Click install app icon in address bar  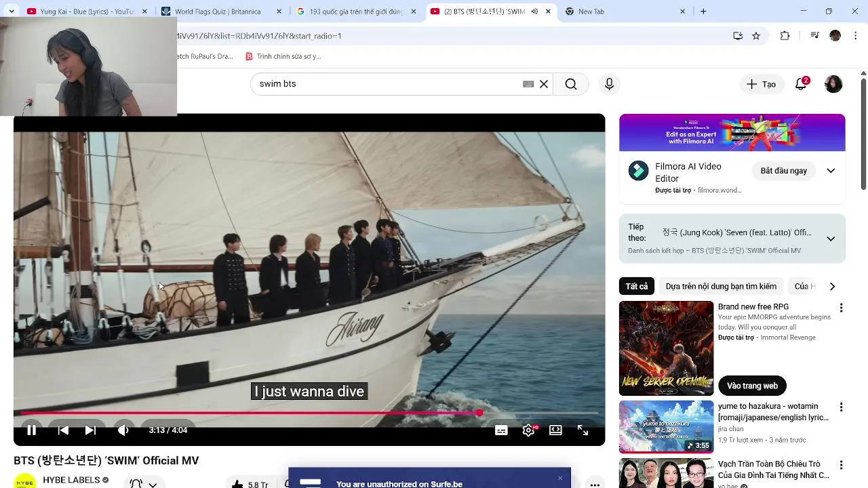pyautogui.click(x=738, y=36)
